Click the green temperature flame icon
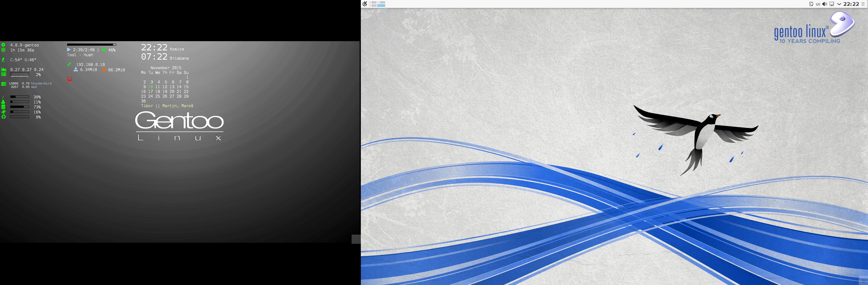868x285 pixels. point(3,60)
